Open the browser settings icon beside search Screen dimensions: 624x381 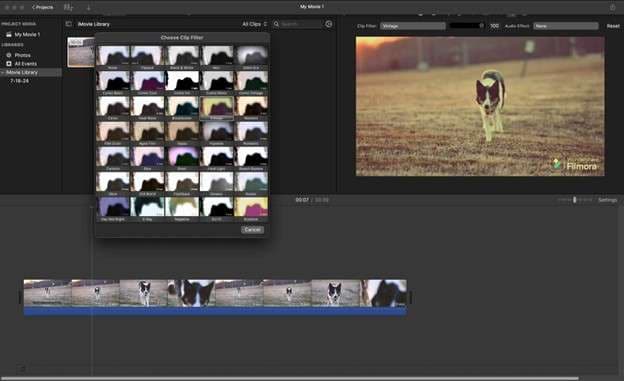[x=328, y=24]
